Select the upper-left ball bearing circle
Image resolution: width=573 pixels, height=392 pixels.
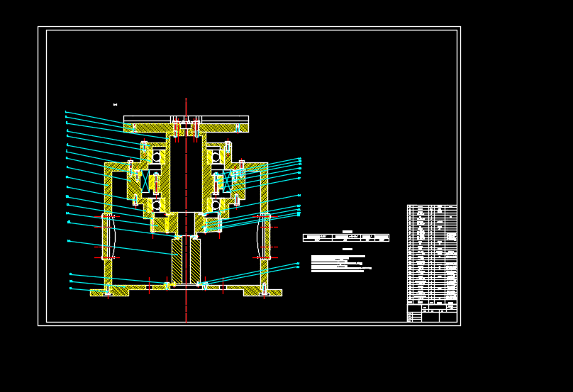[157, 157]
